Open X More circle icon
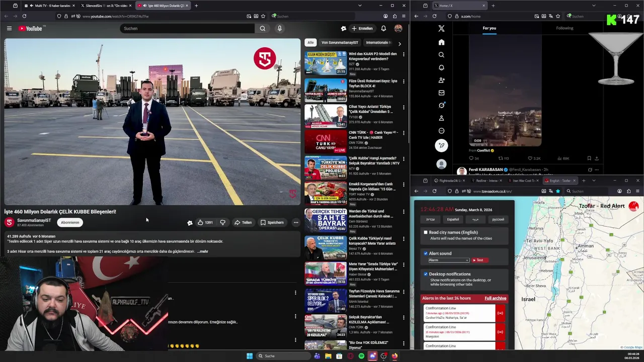This screenshot has width=644, height=362. click(x=441, y=131)
